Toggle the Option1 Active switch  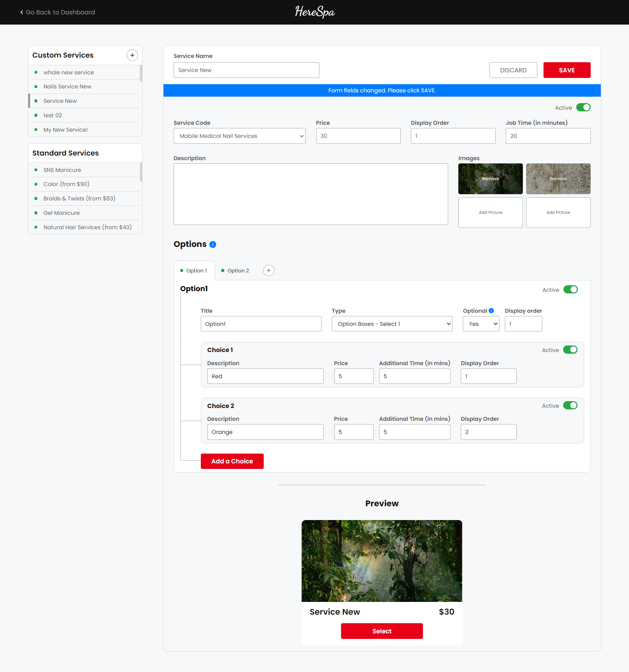[571, 289]
